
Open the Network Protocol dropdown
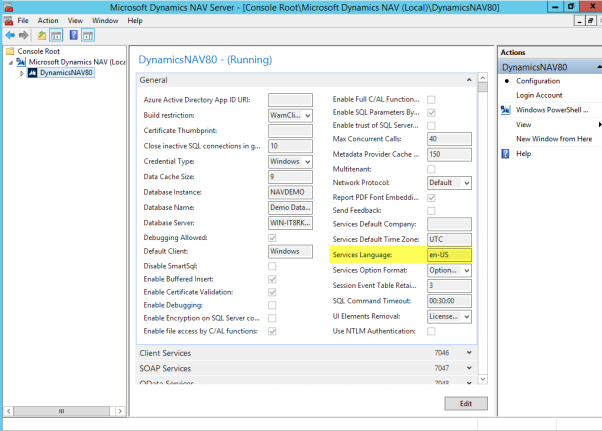pos(449,183)
